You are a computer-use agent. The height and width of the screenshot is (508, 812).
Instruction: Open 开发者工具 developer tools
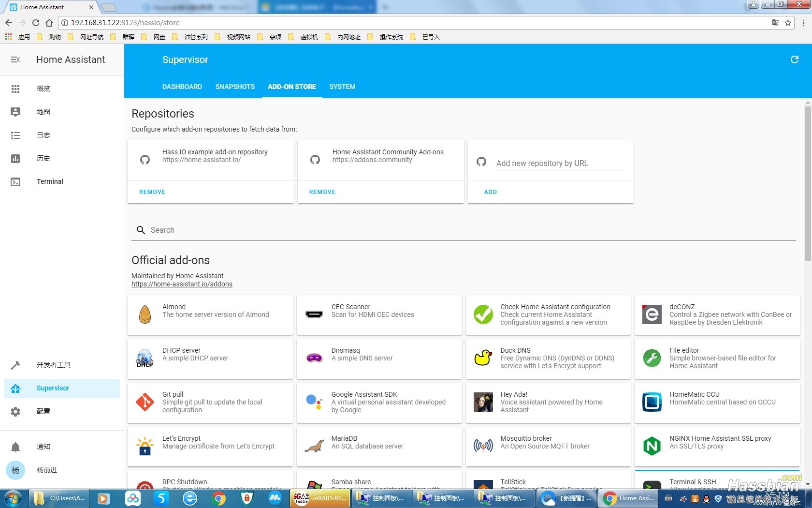point(62,365)
